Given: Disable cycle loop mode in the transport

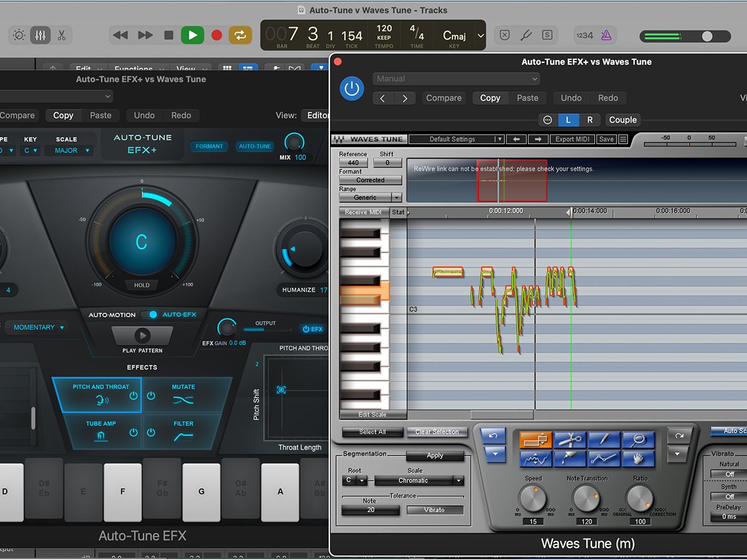Looking at the screenshot, I should 240,35.
